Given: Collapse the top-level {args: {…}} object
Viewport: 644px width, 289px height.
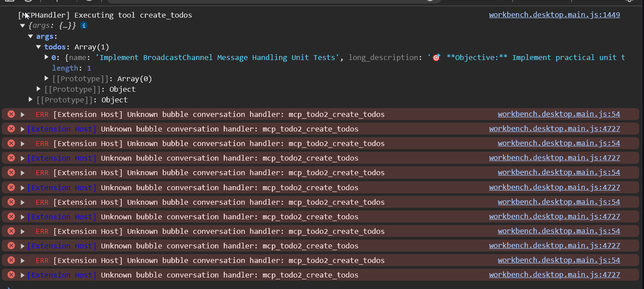Looking at the screenshot, I should click(22, 26).
